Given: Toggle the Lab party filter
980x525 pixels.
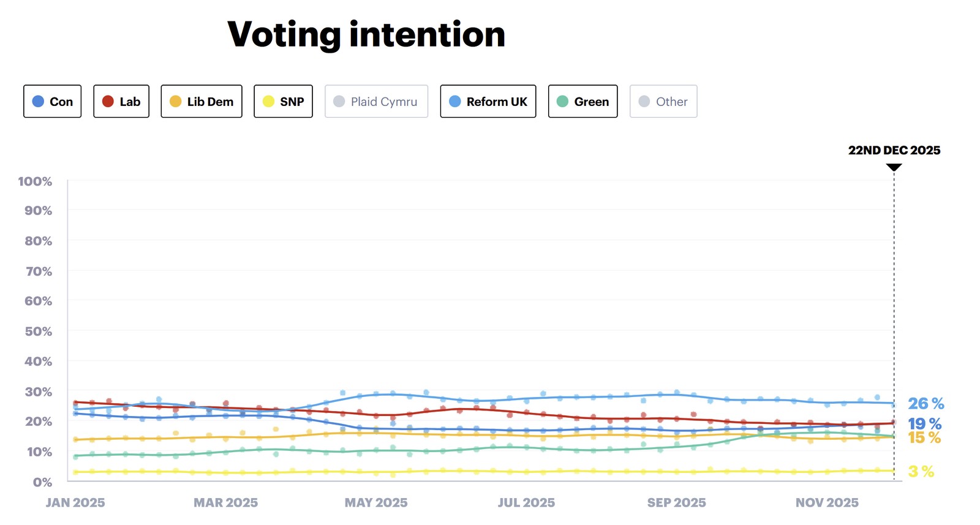Looking at the screenshot, I should click(x=121, y=102).
